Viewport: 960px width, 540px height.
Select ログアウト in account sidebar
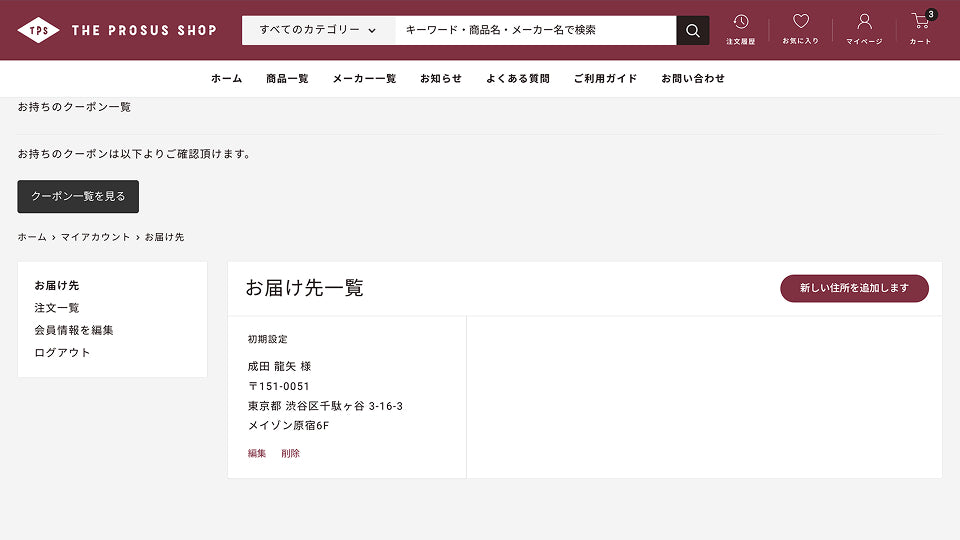coord(62,352)
